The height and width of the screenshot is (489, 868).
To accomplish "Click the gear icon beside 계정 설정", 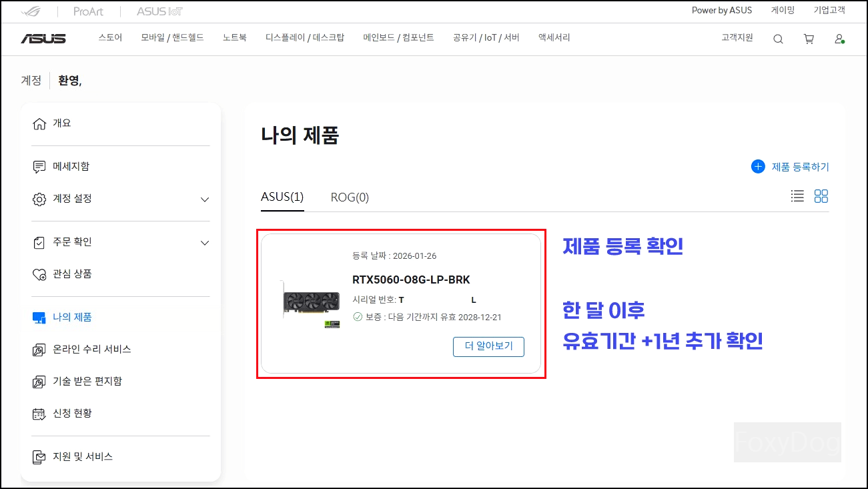I will (39, 199).
